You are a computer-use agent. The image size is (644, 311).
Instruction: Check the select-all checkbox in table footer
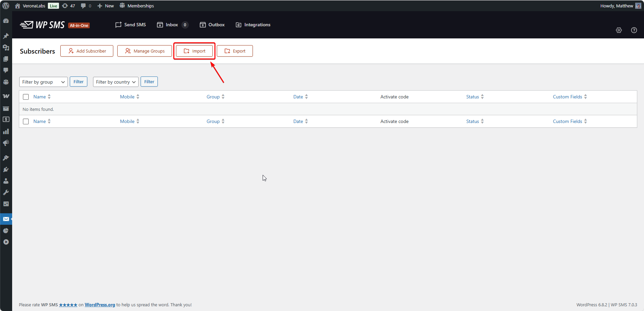coord(26,121)
